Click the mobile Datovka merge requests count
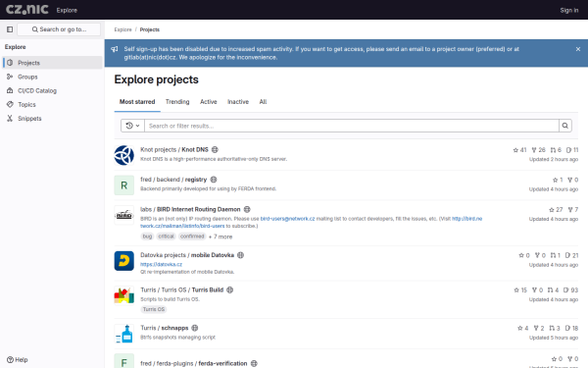Viewport: 588px width, 368px height. click(555, 255)
